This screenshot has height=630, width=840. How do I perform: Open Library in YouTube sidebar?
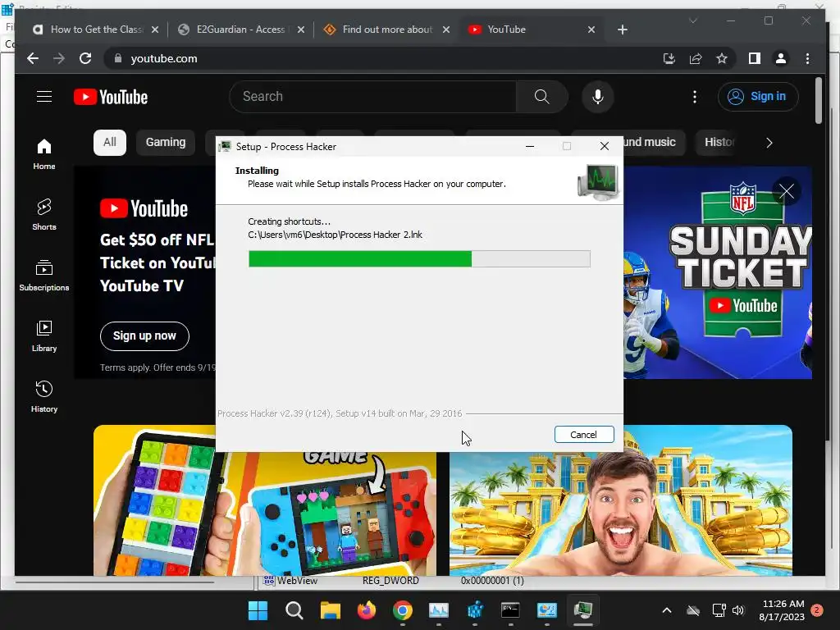point(44,336)
